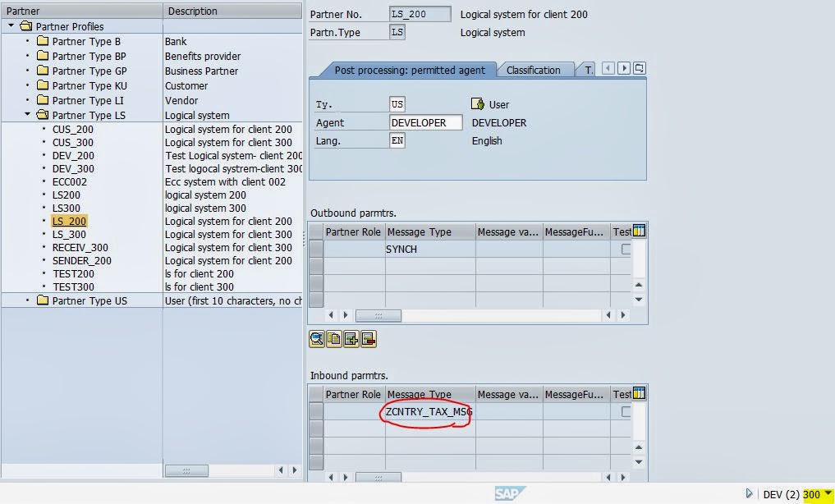The height and width of the screenshot is (504, 835).
Task: Open the outbound parameter detail screen icon
Action: pos(317,339)
